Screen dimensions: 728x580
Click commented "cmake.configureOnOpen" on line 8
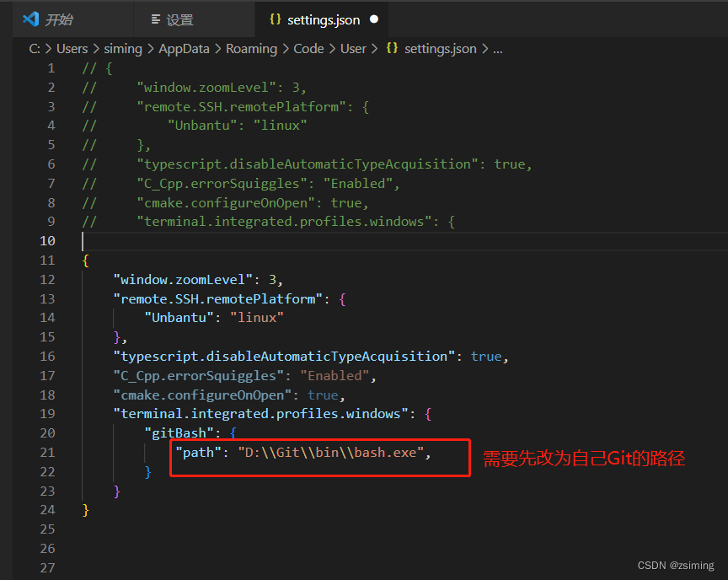click(x=226, y=203)
